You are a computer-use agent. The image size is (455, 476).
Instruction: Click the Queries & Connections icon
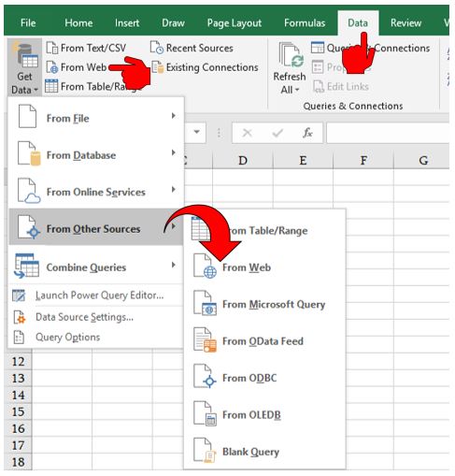[x=318, y=48]
